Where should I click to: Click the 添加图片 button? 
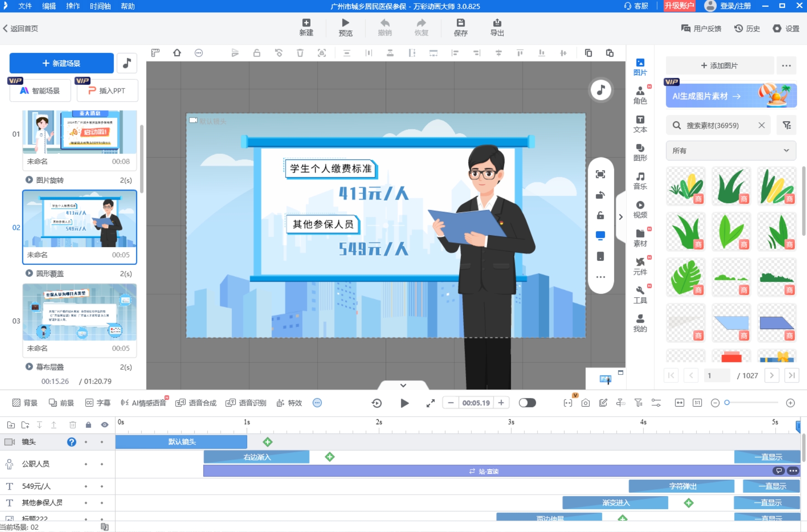pyautogui.click(x=719, y=66)
